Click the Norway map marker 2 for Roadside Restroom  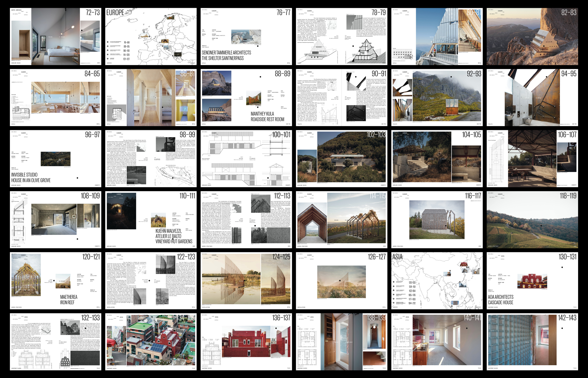pos(165,16)
